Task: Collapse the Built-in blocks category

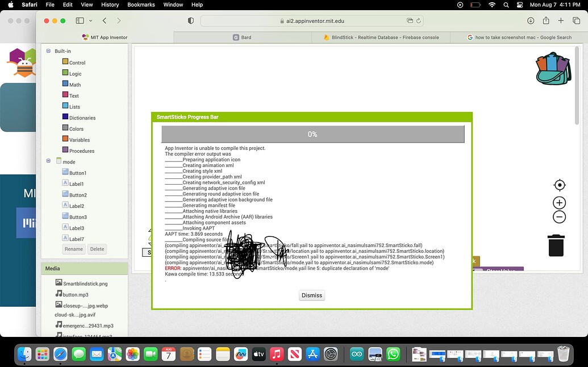Action: click(x=48, y=51)
